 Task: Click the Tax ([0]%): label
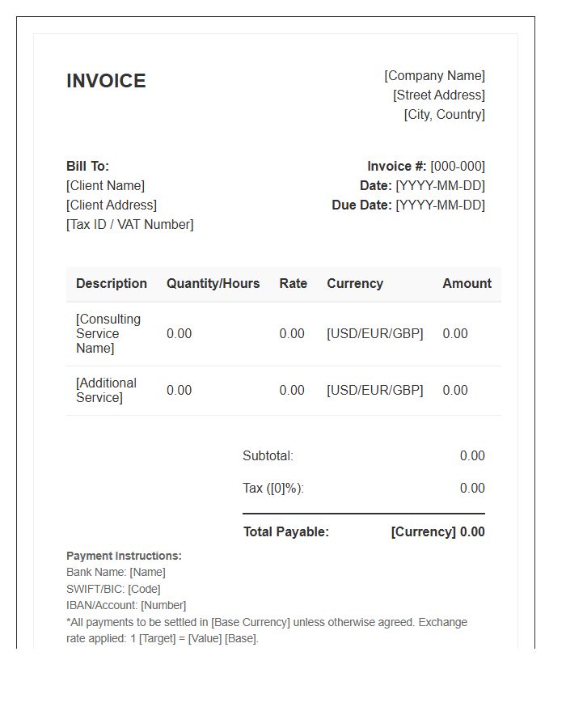pos(273,489)
